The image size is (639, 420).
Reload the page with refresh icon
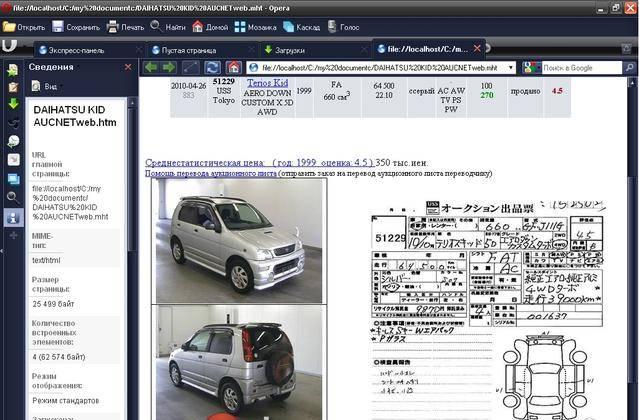tap(212, 68)
